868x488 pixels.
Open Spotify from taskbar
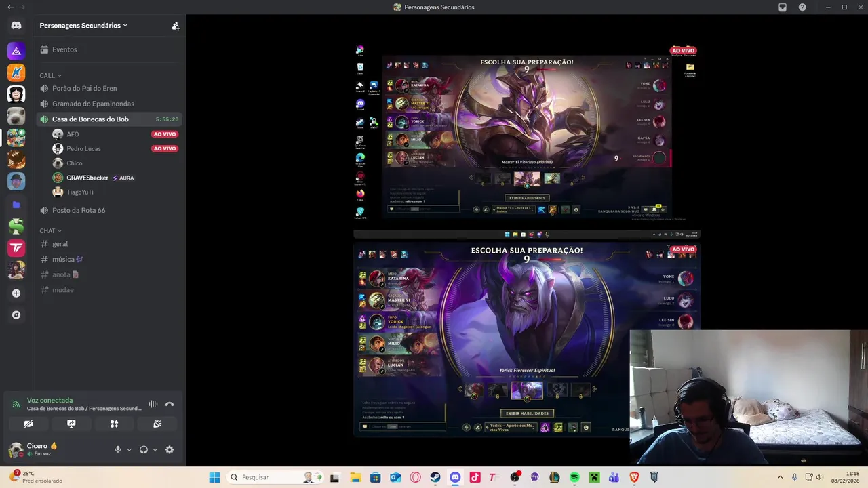(x=574, y=477)
